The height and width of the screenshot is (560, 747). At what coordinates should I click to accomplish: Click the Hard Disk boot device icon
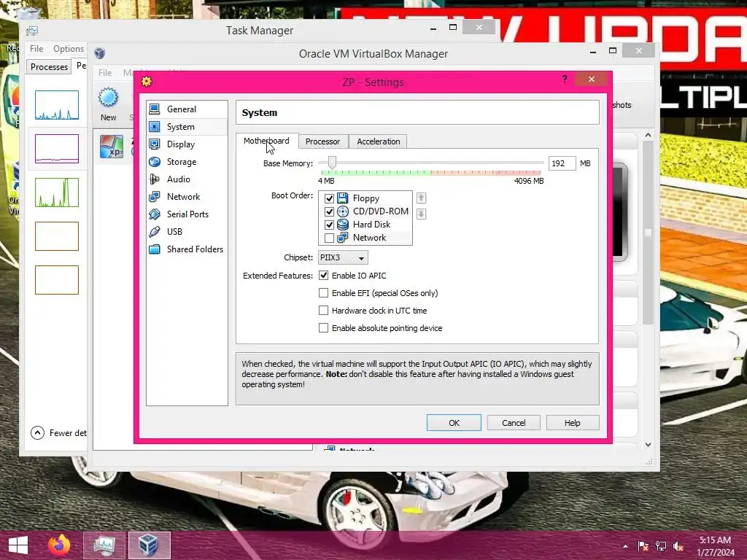point(343,225)
